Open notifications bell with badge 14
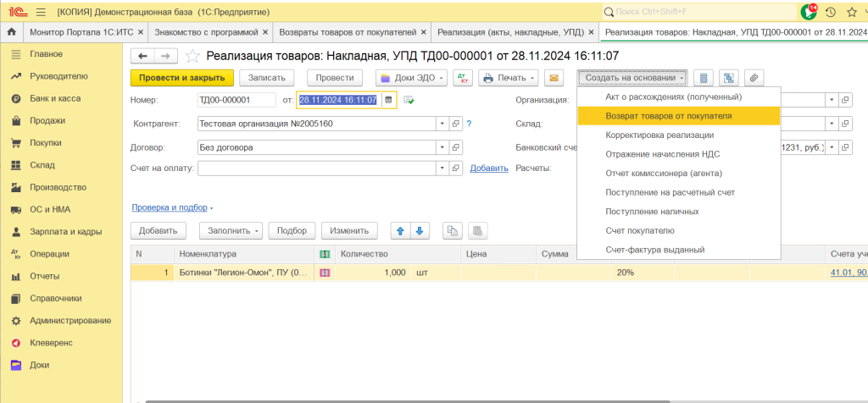The width and height of the screenshot is (868, 403). [810, 12]
